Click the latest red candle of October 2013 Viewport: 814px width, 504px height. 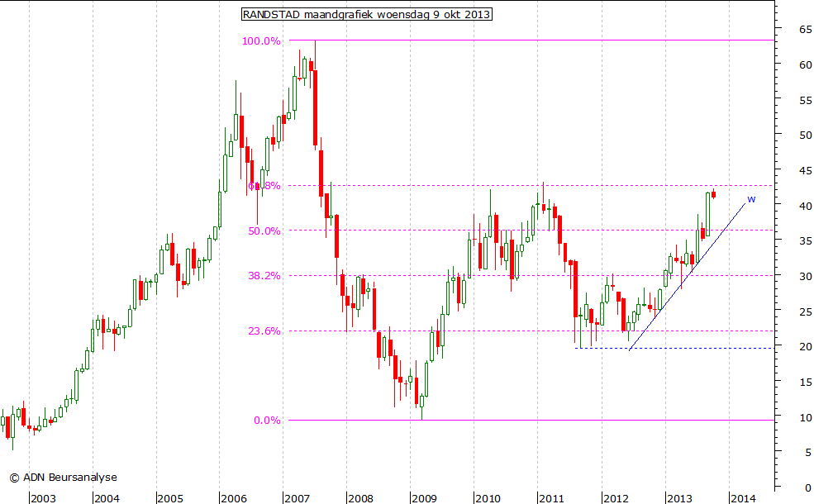tap(714, 193)
